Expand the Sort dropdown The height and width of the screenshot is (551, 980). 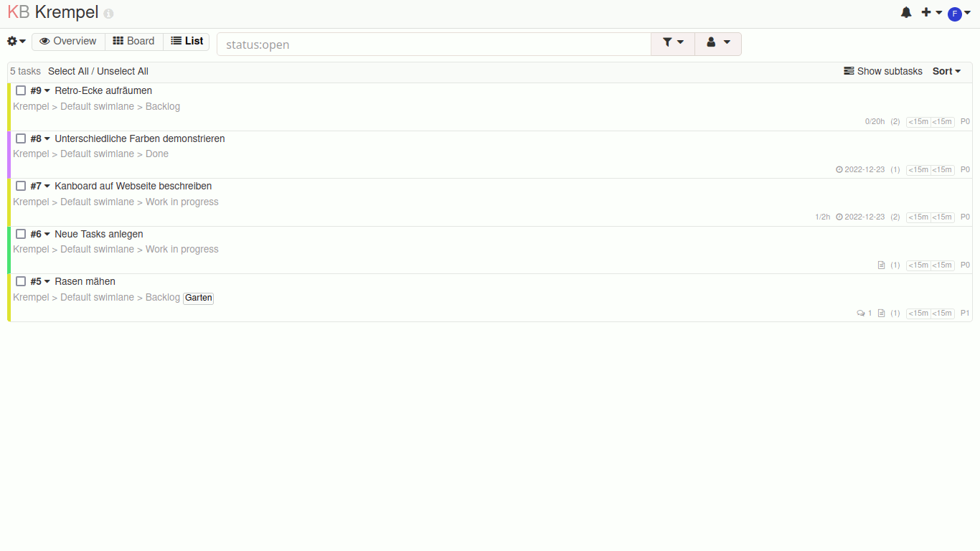[946, 71]
